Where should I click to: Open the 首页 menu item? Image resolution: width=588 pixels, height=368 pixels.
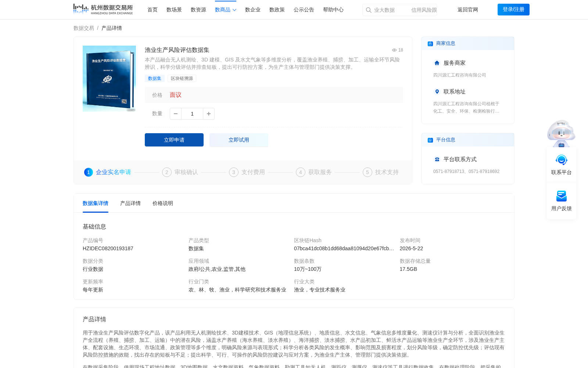(x=153, y=10)
